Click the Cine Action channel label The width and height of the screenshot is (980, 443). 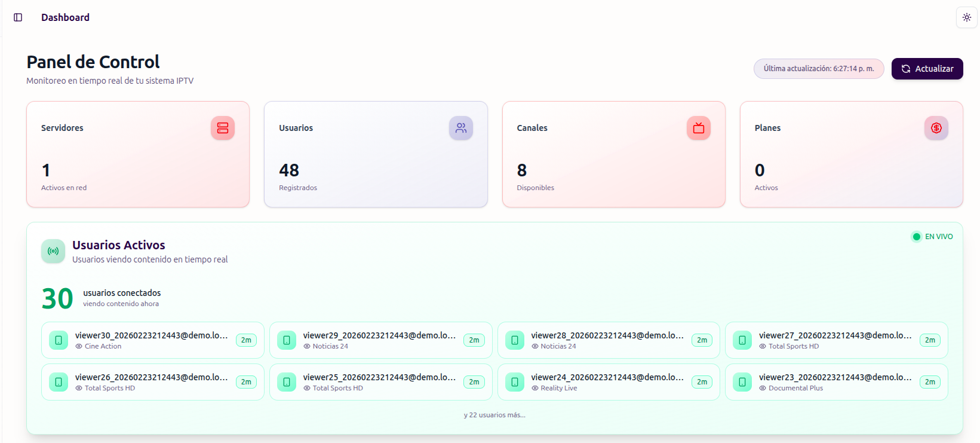[103, 346]
